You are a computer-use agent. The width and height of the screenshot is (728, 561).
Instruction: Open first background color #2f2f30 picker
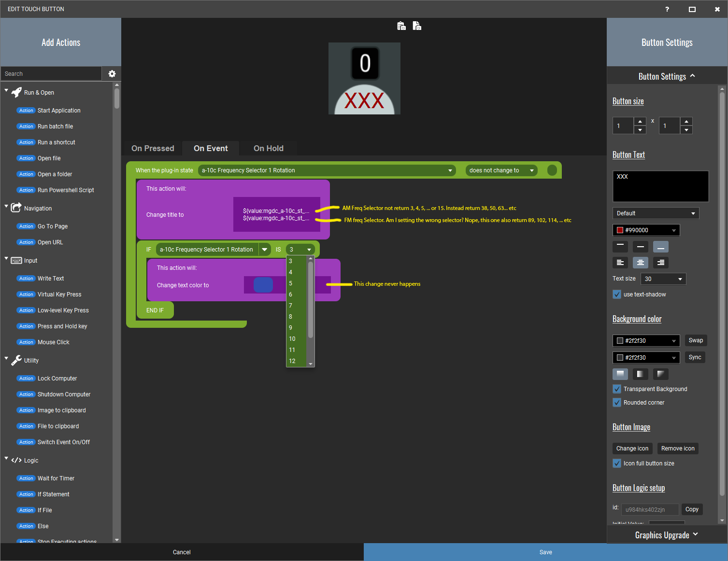646,341
